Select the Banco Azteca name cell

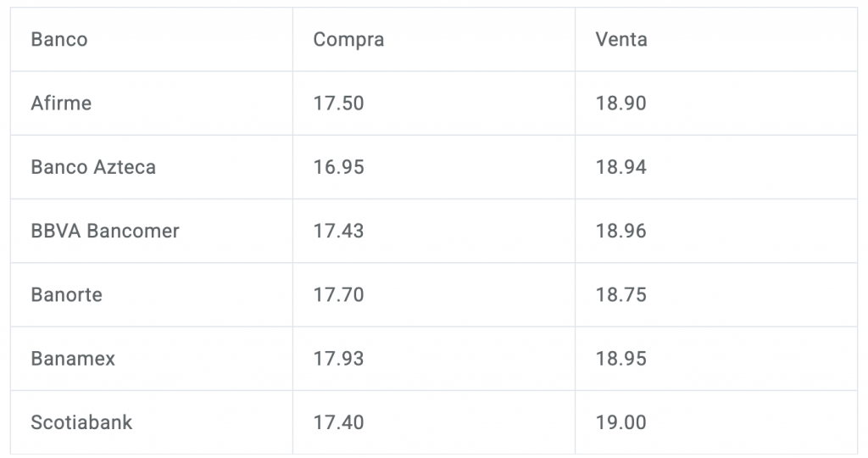click(93, 167)
